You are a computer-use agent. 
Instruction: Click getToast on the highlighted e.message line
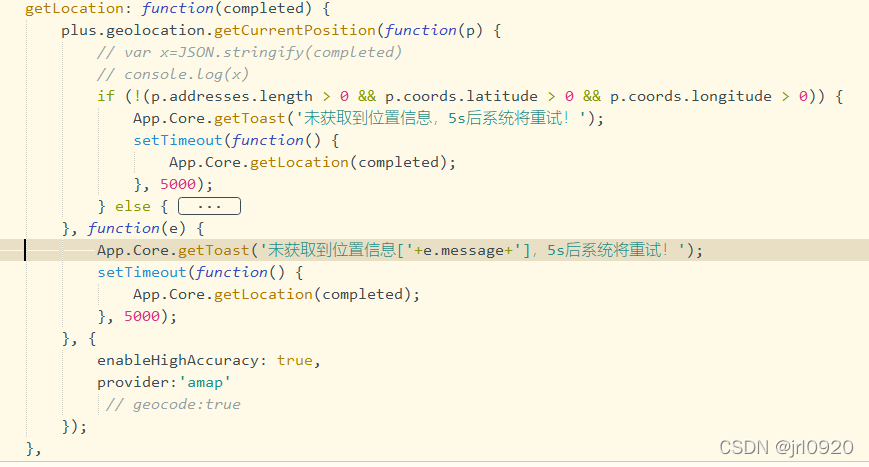(213, 250)
